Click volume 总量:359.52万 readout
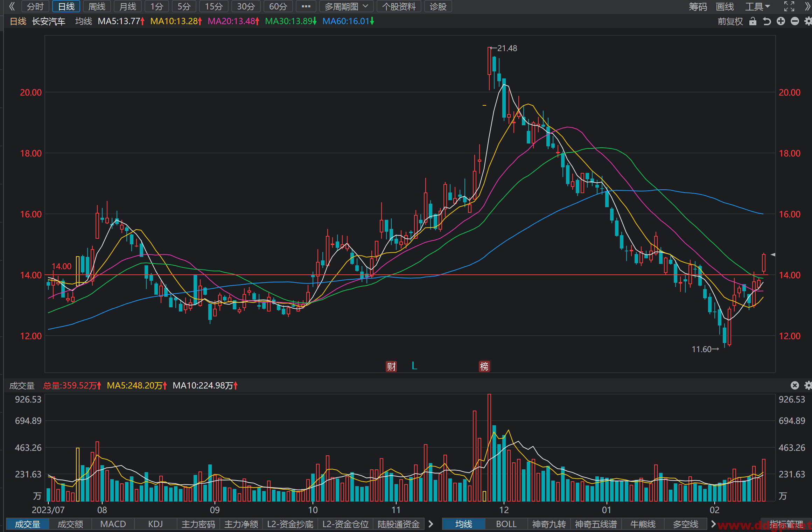Viewport: 812px width, 532px height. click(x=72, y=385)
